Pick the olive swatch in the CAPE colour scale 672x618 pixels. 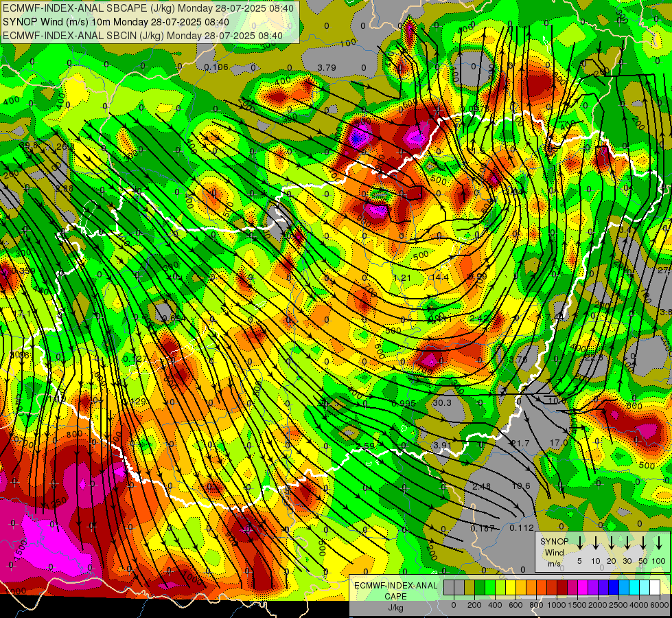(470, 587)
